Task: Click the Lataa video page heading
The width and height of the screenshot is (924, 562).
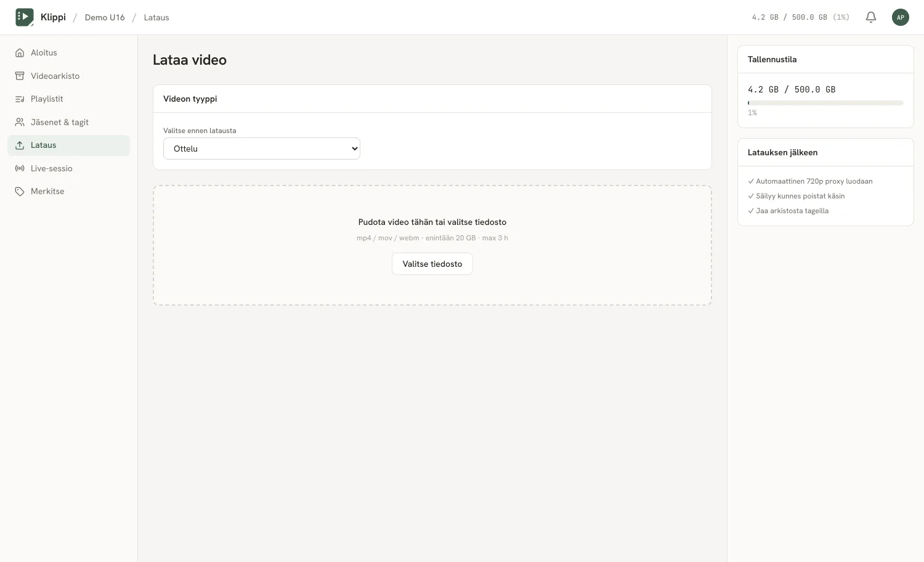Action: point(190,60)
